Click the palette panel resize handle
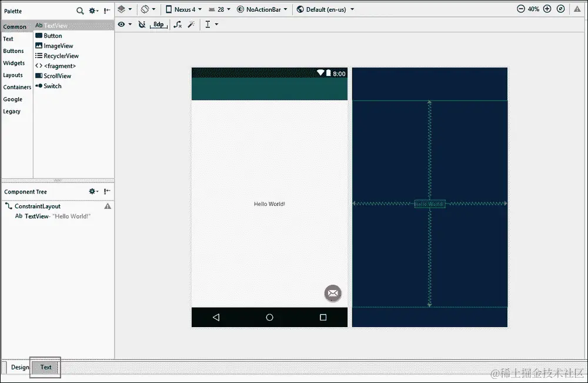This screenshot has height=383, width=588. (58, 181)
